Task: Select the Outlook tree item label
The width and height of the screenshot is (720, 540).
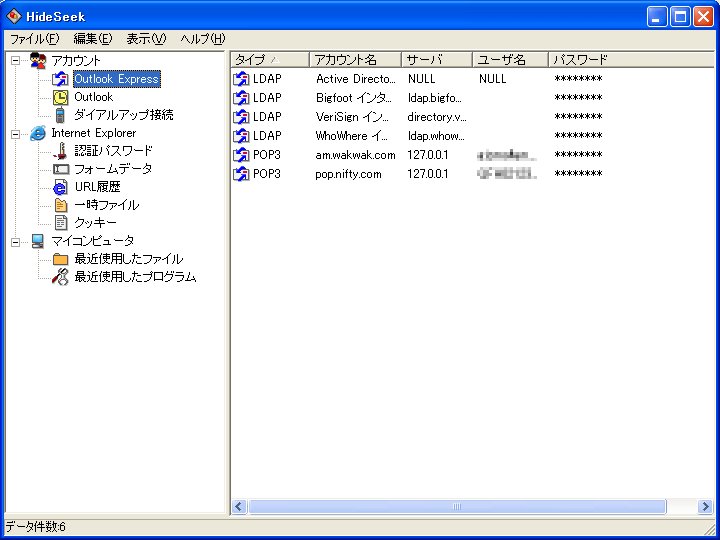Action: (x=94, y=97)
